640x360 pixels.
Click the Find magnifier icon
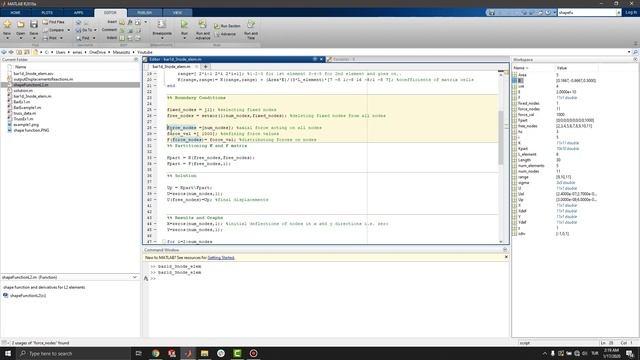pyautogui.click(x=78, y=38)
